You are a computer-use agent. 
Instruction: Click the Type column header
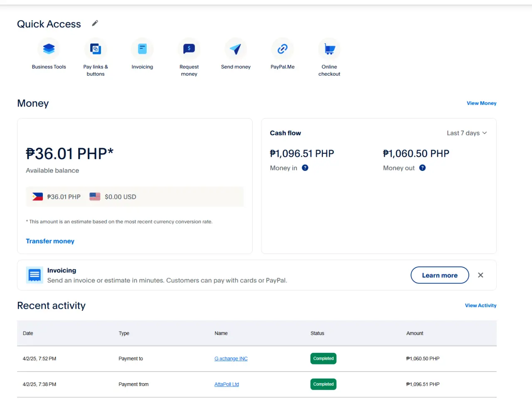pos(124,333)
